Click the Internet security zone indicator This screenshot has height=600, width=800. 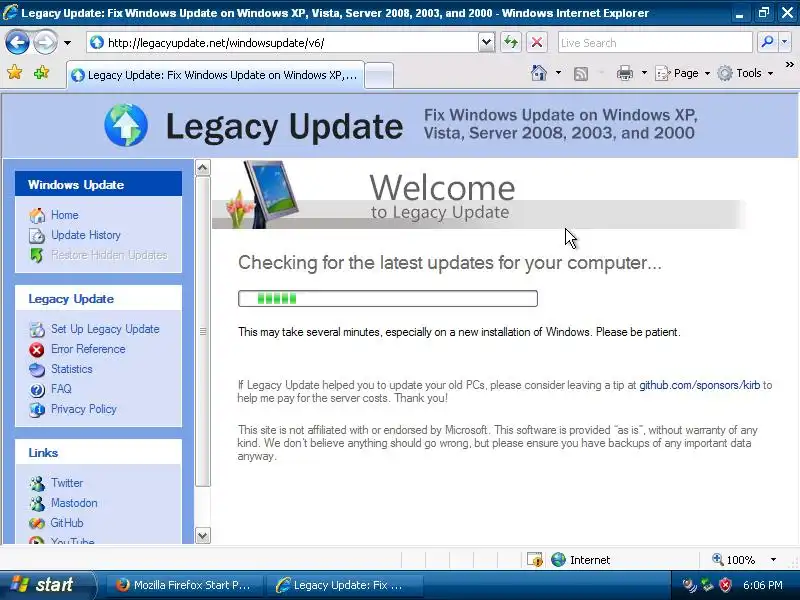[x=581, y=560]
